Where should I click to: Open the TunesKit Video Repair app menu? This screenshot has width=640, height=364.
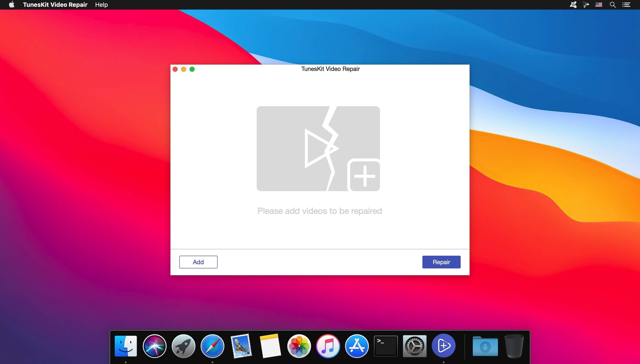55,5
